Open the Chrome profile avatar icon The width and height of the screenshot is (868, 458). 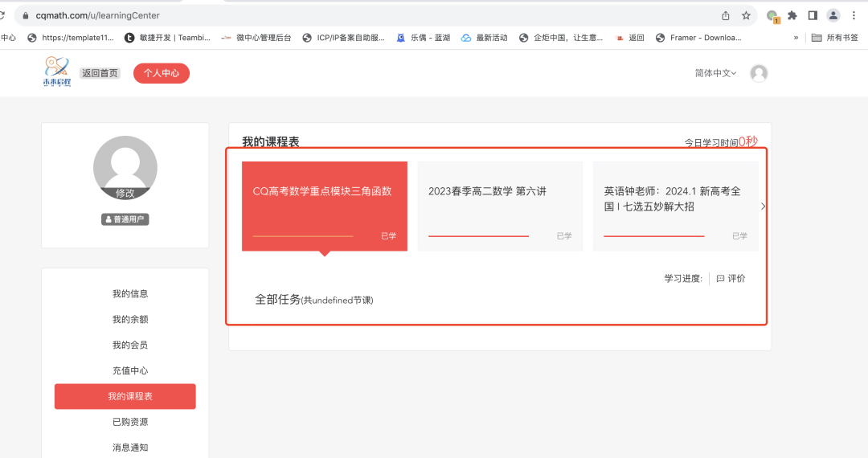coord(833,15)
